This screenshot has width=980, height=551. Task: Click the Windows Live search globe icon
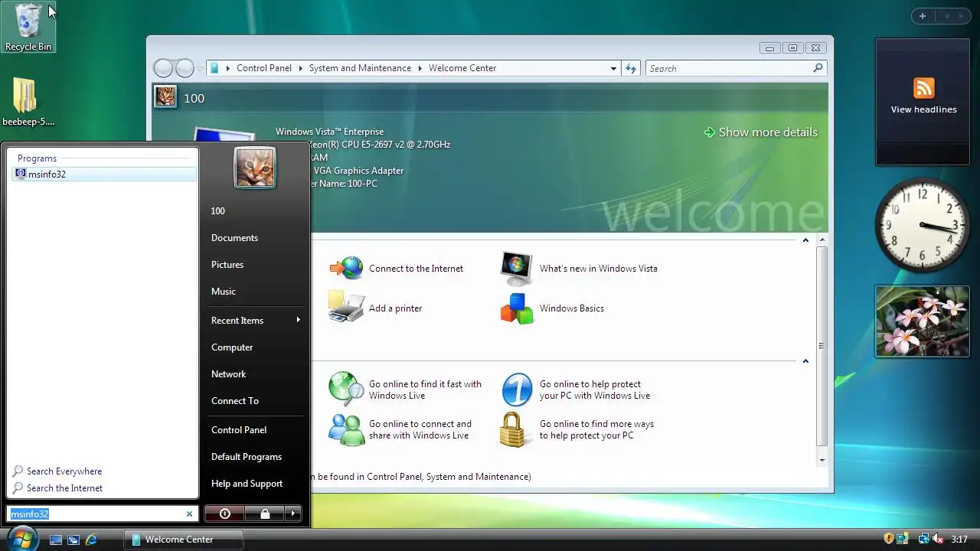346,390
